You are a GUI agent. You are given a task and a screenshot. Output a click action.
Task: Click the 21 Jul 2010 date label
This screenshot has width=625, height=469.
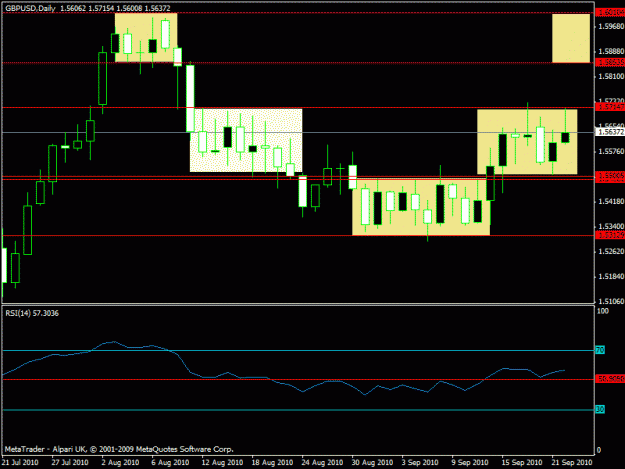tap(20, 462)
